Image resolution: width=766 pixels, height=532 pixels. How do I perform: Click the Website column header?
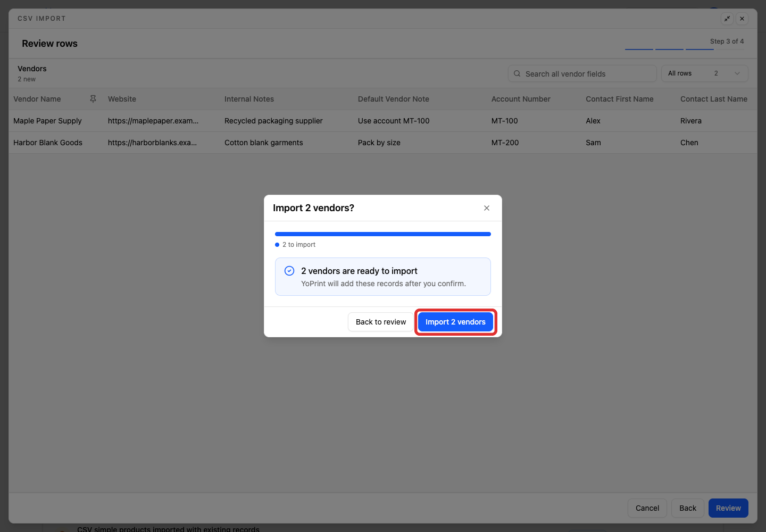(x=122, y=99)
